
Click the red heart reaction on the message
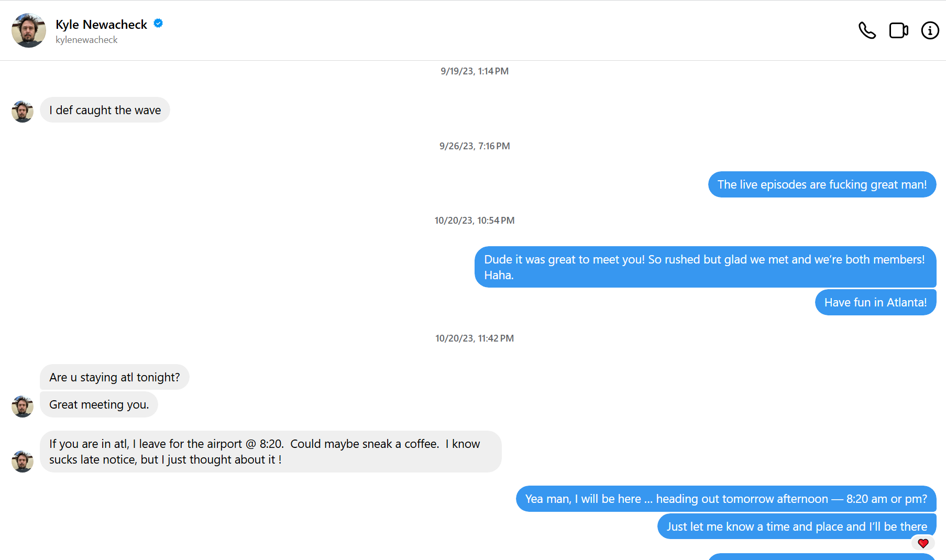click(923, 543)
